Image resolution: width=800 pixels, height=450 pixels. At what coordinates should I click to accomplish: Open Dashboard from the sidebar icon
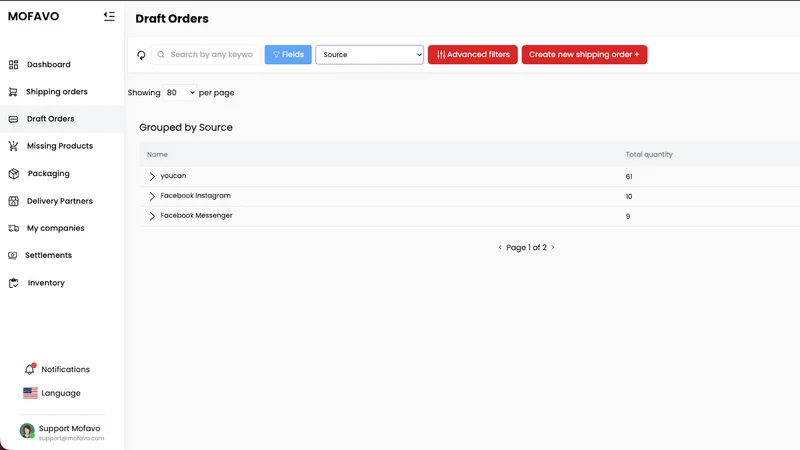tap(14, 65)
